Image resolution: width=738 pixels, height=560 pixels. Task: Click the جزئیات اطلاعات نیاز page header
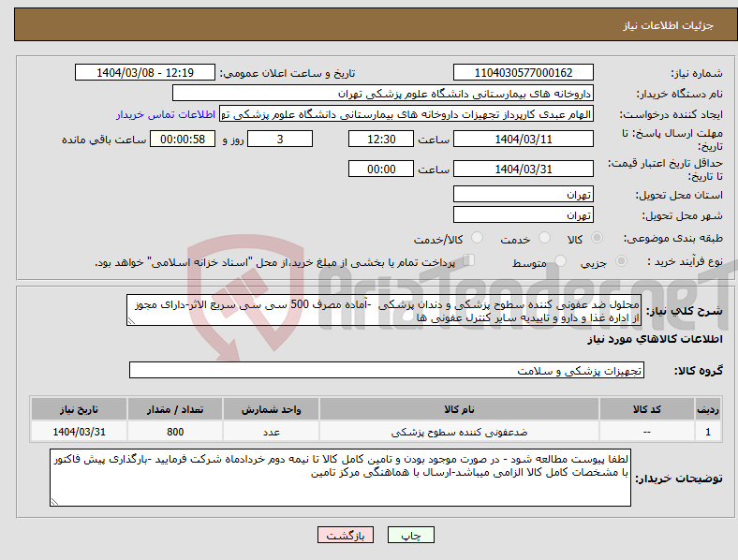pos(669,25)
